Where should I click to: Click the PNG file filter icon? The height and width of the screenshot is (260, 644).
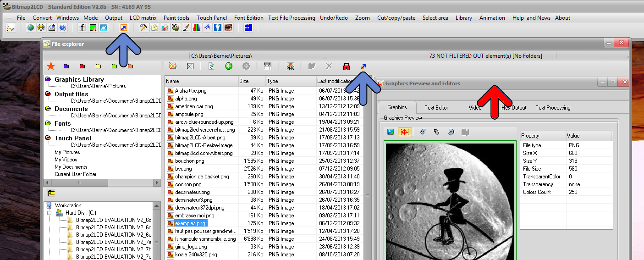coord(290,66)
